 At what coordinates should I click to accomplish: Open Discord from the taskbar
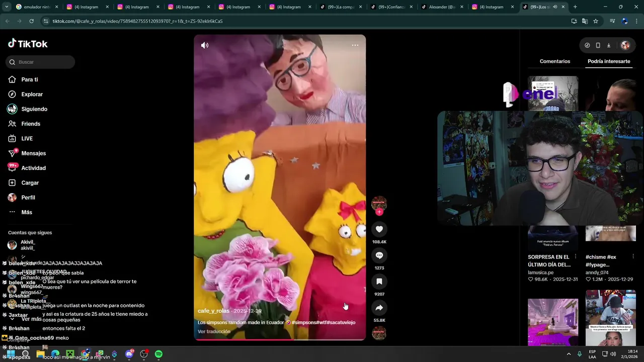(129, 354)
